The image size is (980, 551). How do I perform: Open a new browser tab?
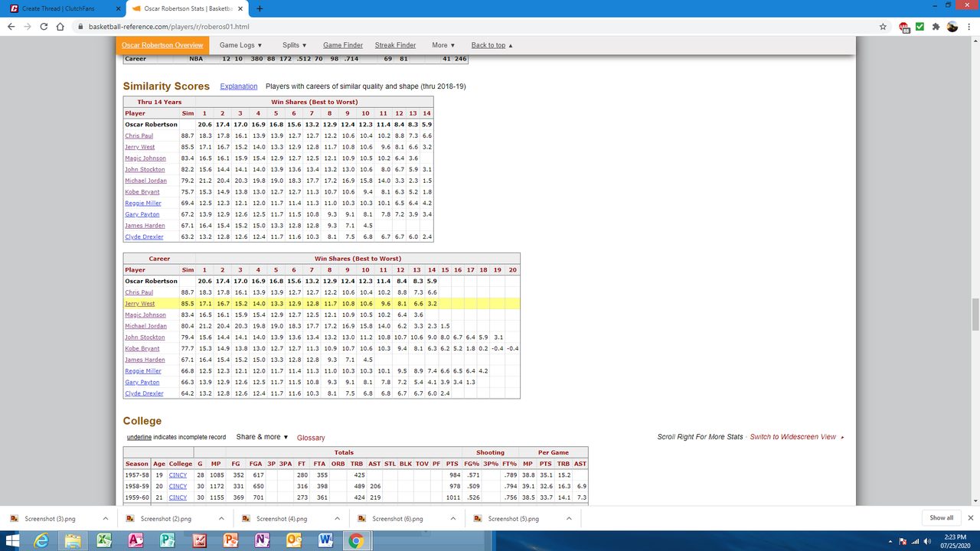tap(260, 8)
